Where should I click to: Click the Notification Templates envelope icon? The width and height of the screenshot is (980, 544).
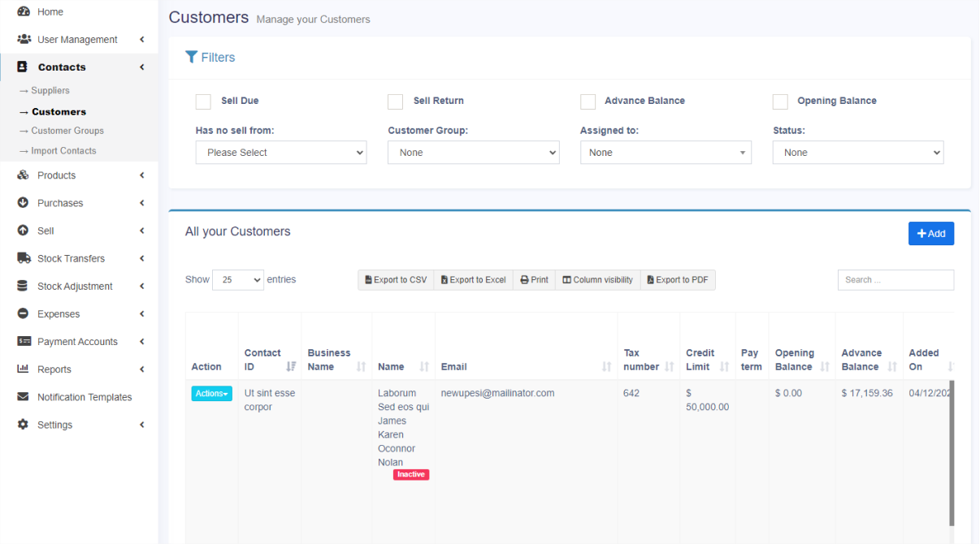point(23,397)
